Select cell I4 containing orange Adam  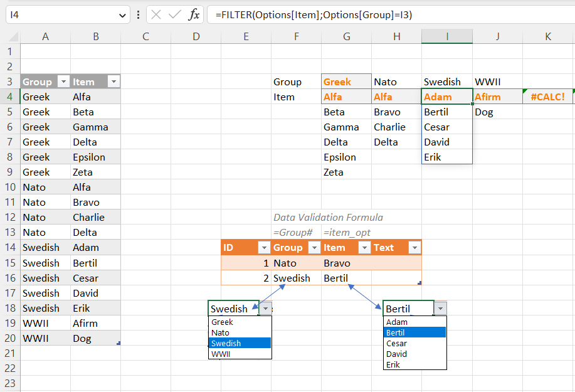447,97
